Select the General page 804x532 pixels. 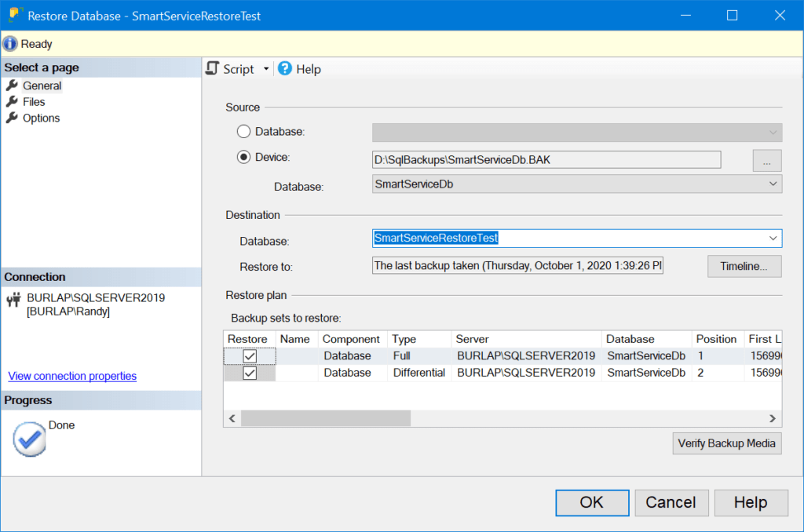click(42, 86)
